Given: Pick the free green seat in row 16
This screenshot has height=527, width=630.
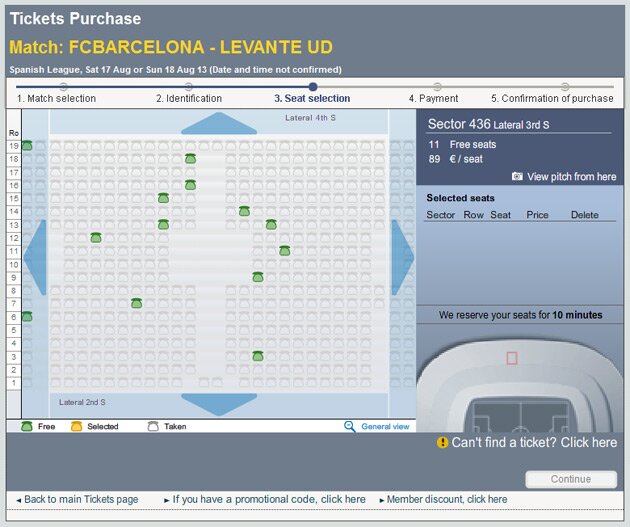Looking at the screenshot, I should click(190, 185).
